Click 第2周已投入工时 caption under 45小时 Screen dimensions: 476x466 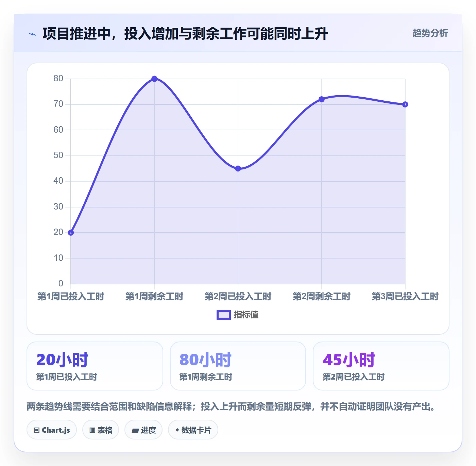353,377
